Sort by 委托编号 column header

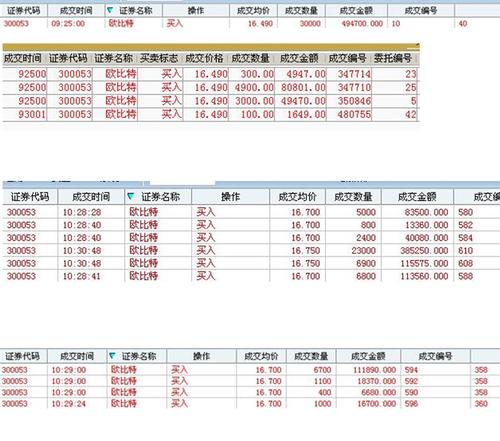coord(393,58)
